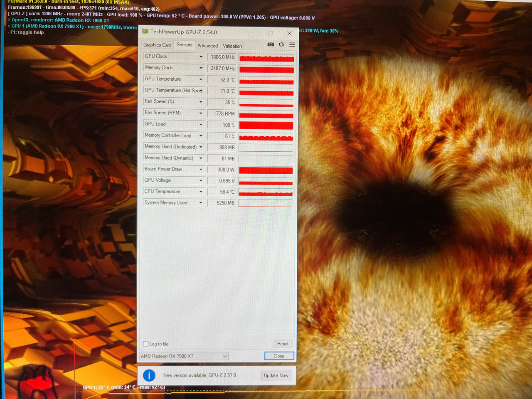Click the Update Now button
This screenshot has width=532, height=399.
(x=276, y=375)
